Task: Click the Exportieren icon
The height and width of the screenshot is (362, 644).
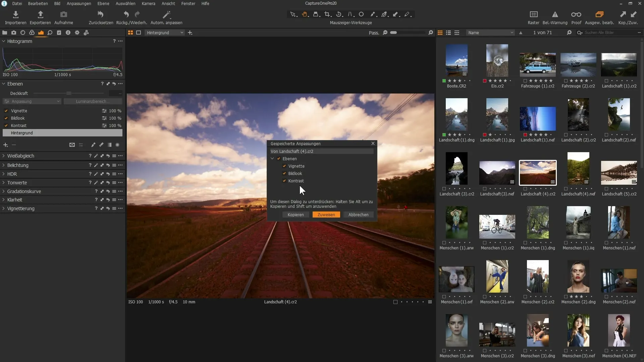Action: point(40,14)
